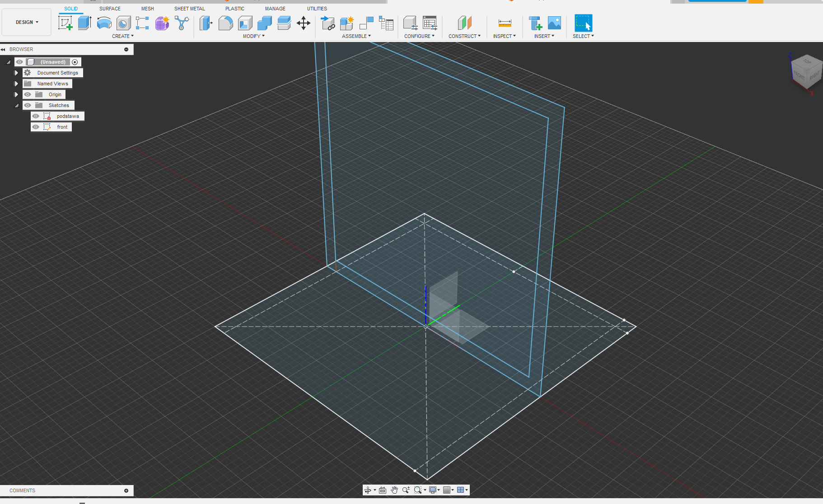Image resolution: width=823 pixels, height=504 pixels.
Task: Toggle visibility of (Unsaved) root component
Action: 19,62
